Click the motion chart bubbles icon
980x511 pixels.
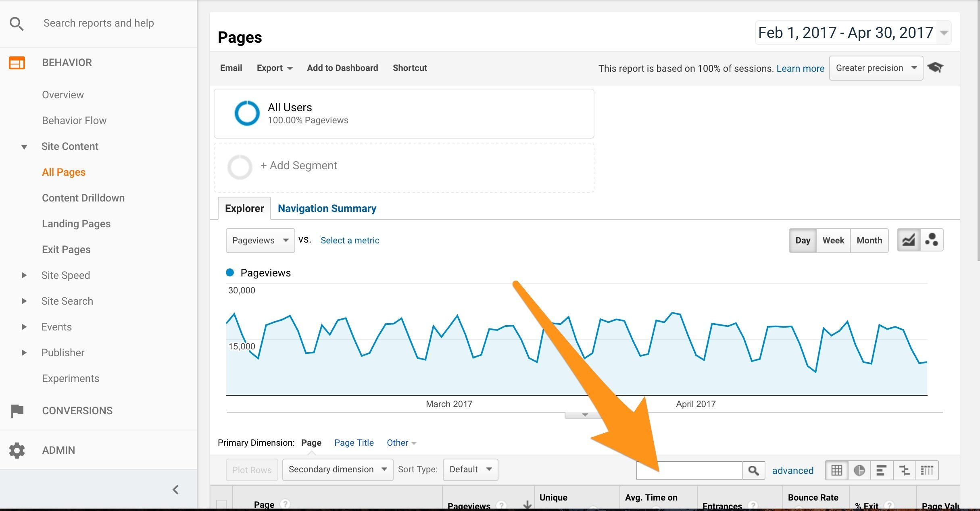(x=932, y=240)
